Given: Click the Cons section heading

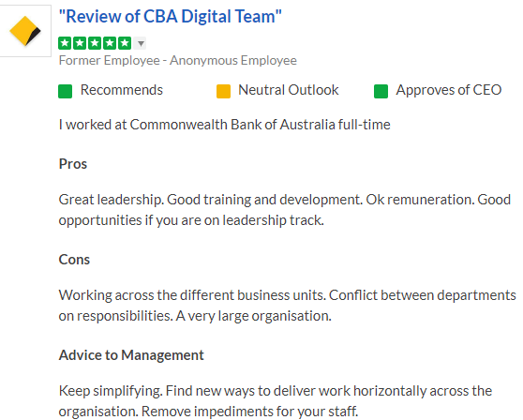Looking at the screenshot, I should click(x=74, y=260).
